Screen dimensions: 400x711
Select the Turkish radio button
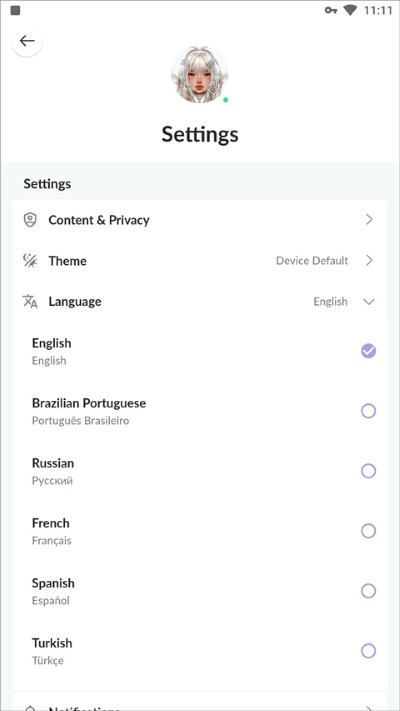tap(368, 651)
